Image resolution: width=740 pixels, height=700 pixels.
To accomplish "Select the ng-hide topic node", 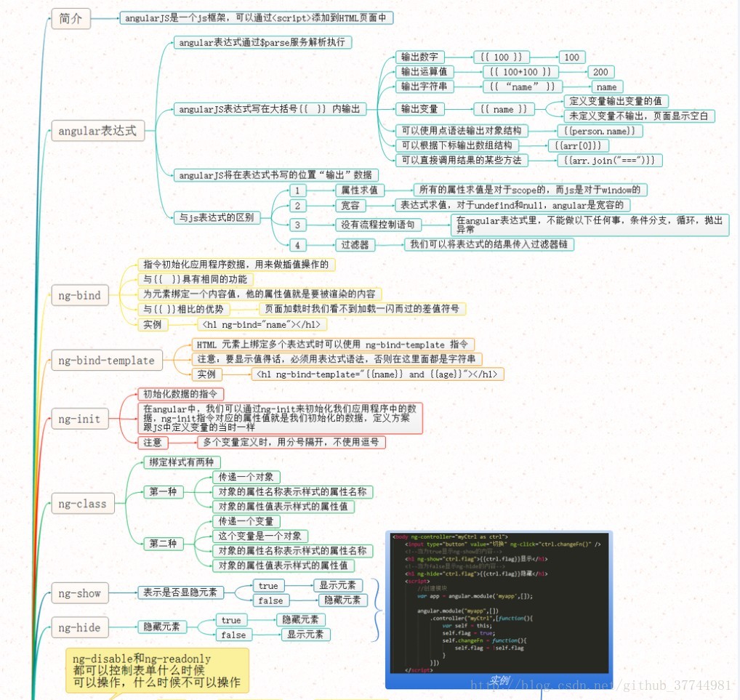I will pos(80,627).
